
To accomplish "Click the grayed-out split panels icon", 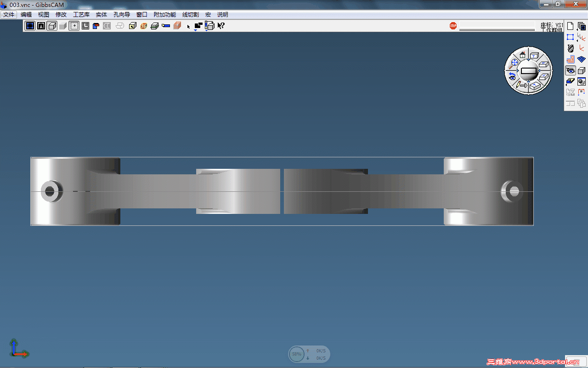I will (x=571, y=103).
